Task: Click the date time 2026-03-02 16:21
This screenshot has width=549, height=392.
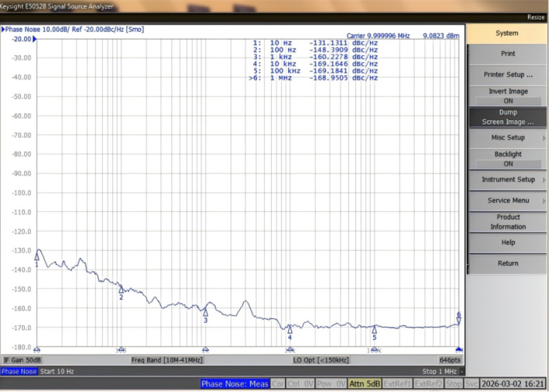Action: 513,384
